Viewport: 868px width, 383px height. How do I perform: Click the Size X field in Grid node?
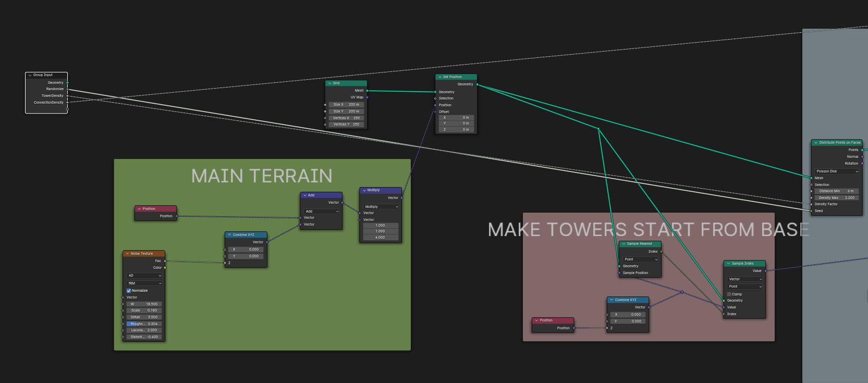click(347, 105)
